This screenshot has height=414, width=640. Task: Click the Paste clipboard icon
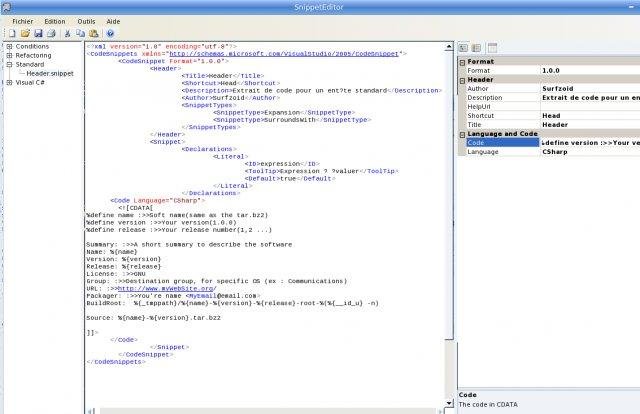[94, 33]
